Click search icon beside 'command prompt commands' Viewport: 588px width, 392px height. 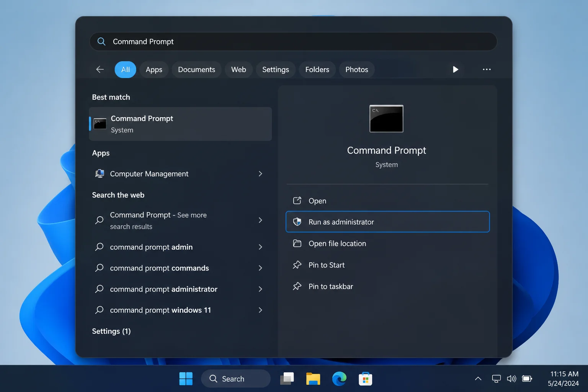(99, 268)
